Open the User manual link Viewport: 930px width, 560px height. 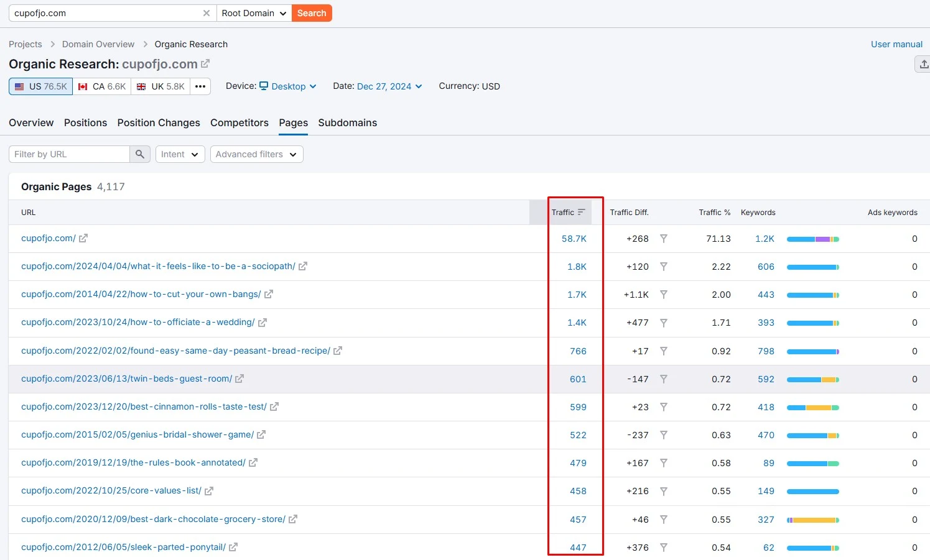point(896,44)
